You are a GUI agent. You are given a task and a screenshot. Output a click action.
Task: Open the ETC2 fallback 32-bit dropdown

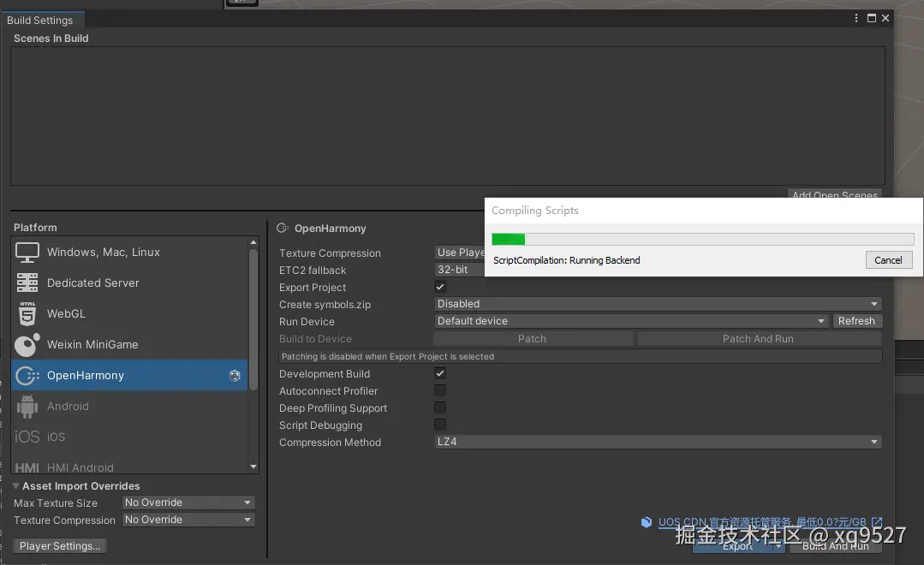(459, 270)
